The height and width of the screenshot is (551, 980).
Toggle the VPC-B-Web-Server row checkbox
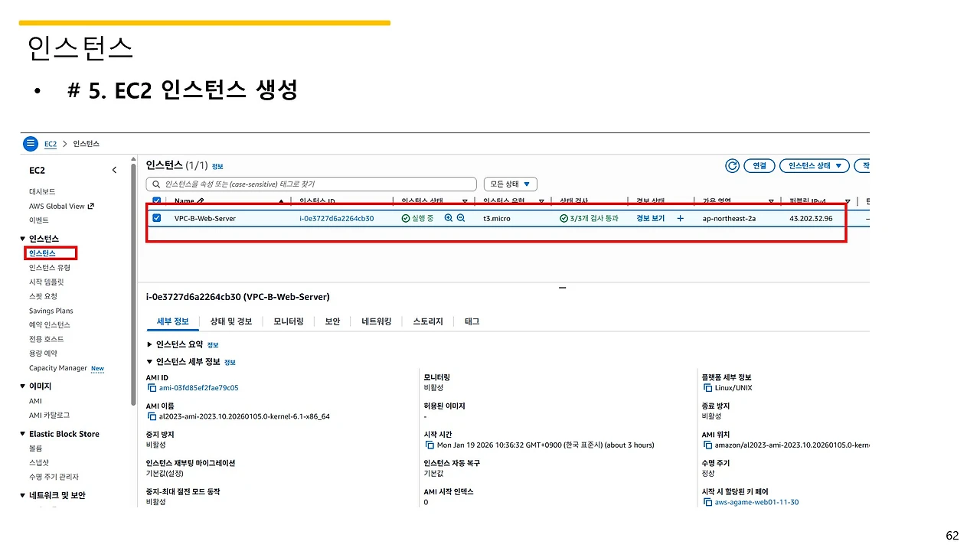(157, 218)
